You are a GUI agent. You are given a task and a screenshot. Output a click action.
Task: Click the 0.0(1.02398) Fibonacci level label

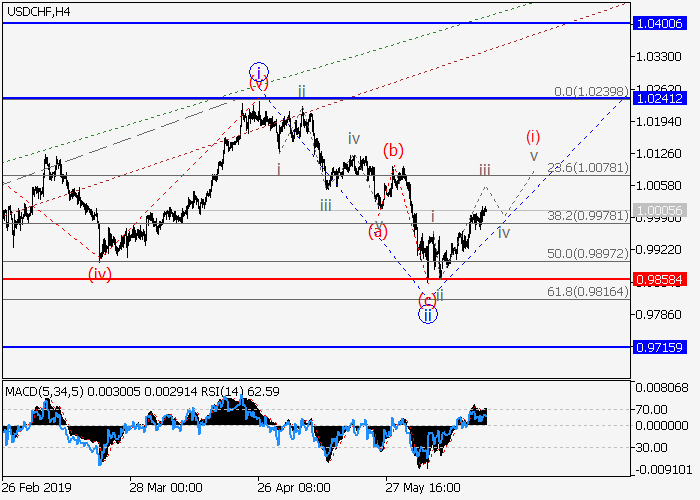(591, 92)
